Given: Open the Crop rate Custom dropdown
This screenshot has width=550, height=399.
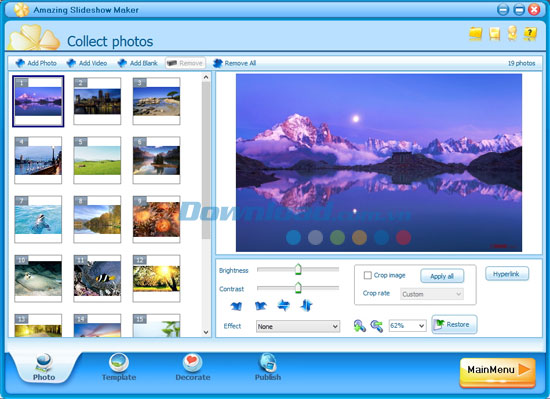Looking at the screenshot, I should [x=431, y=294].
